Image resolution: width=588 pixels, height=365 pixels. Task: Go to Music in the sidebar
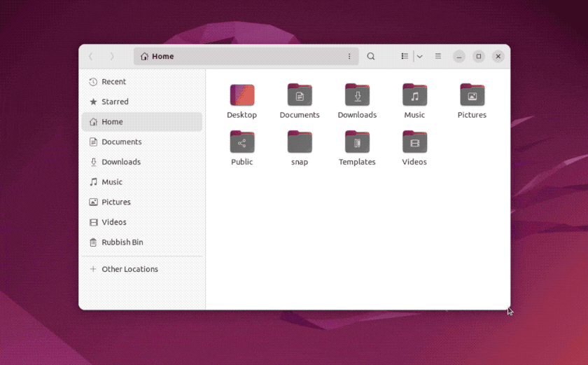(x=141, y=182)
